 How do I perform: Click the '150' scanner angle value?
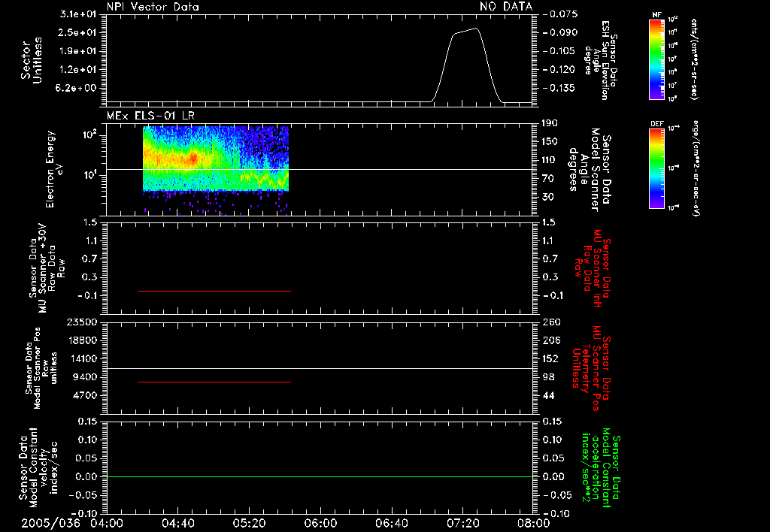click(x=549, y=141)
